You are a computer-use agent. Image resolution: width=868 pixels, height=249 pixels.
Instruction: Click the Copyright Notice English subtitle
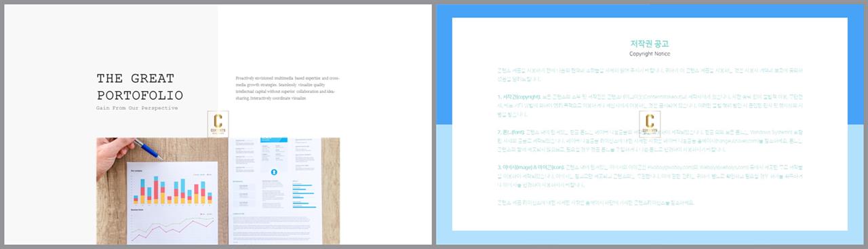(650, 53)
